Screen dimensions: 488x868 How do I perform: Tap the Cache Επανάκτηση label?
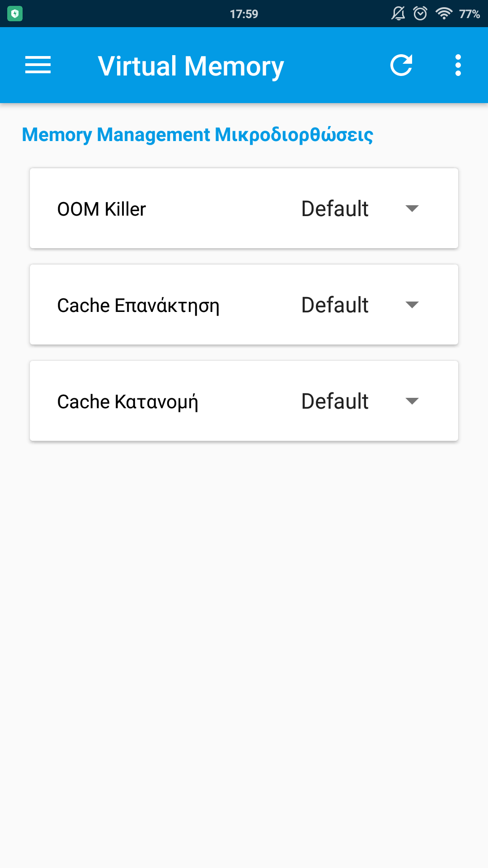point(138,306)
